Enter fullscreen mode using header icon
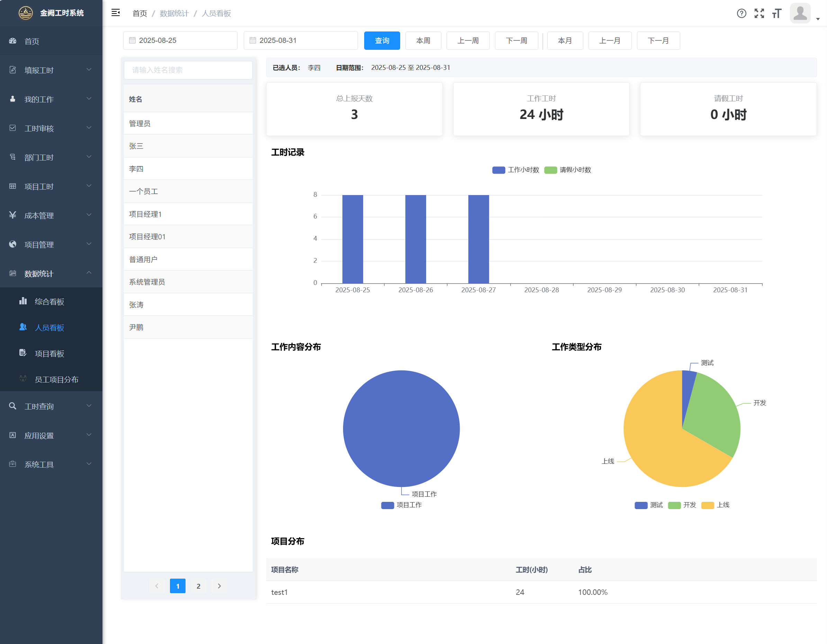 (759, 13)
